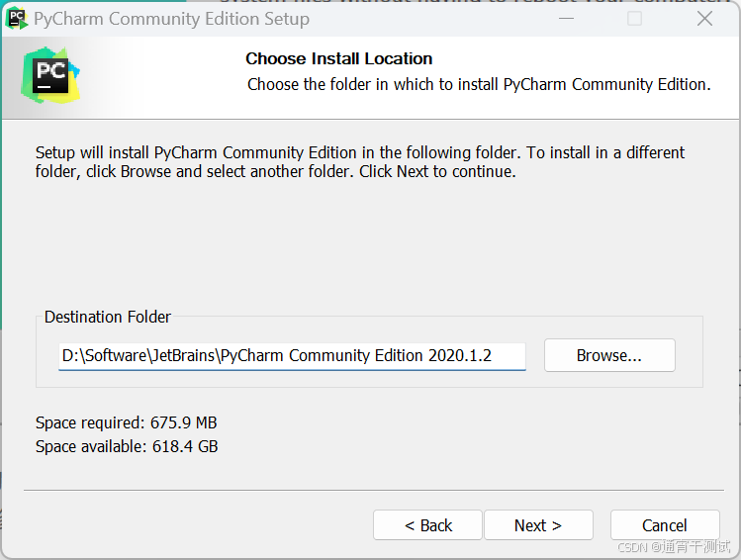Click the 'Destination Folder' group label
Viewport: 741px width, 560px height.
[x=108, y=317]
